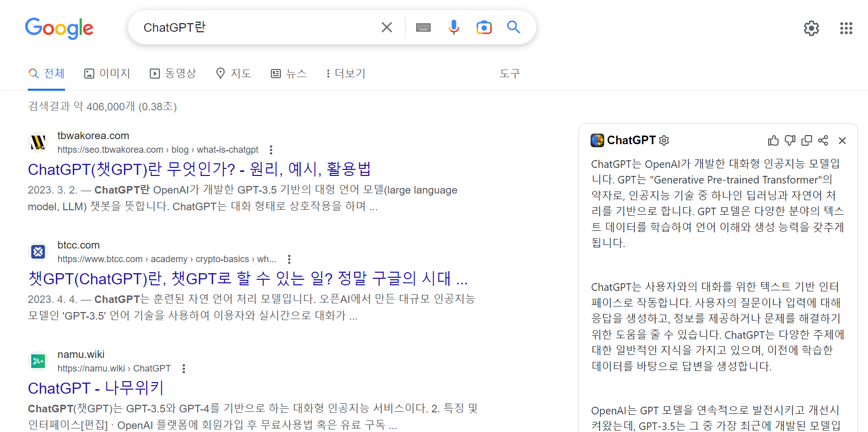The image size is (868, 432).
Task: Click the search input field
Action: click(257, 27)
